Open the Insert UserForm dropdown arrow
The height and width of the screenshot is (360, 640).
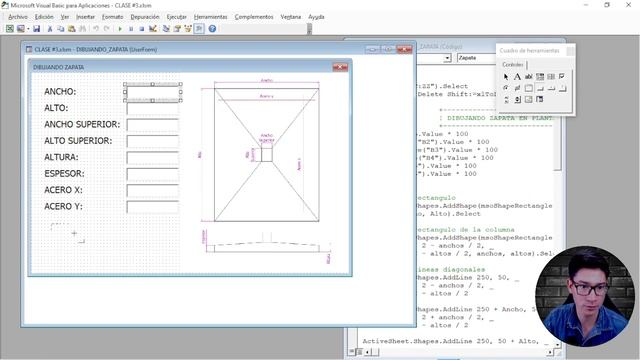tap(28, 29)
